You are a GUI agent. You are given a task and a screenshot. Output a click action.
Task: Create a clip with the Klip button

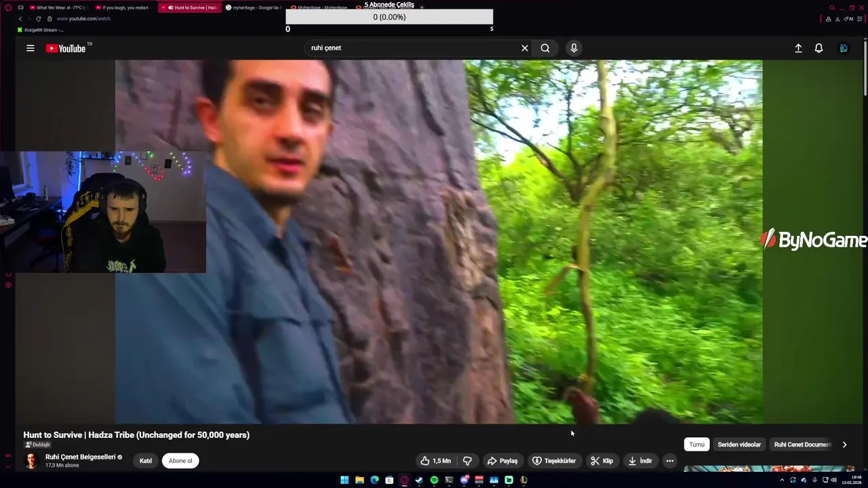pos(601,461)
